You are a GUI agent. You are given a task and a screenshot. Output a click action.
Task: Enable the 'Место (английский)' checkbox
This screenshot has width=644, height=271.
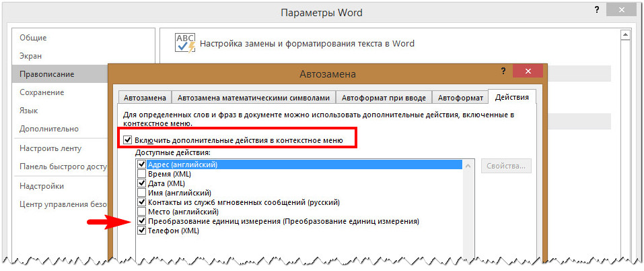click(142, 212)
